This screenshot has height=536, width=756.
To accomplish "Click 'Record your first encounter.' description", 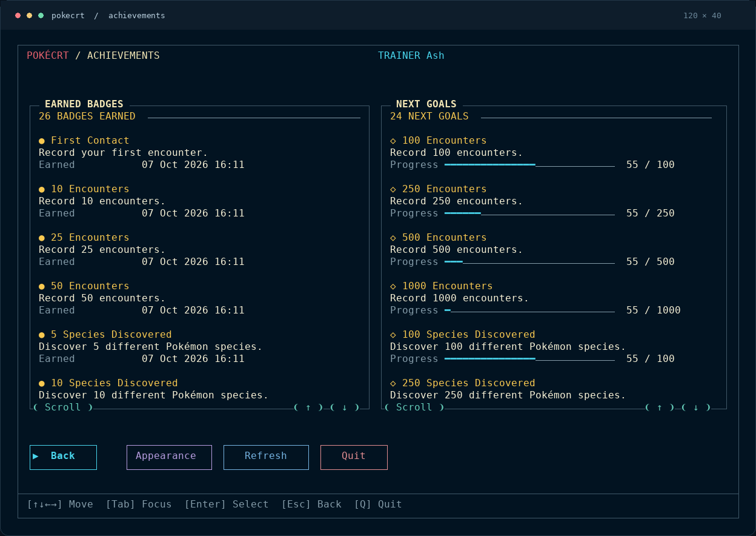I will [x=124, y=153].
